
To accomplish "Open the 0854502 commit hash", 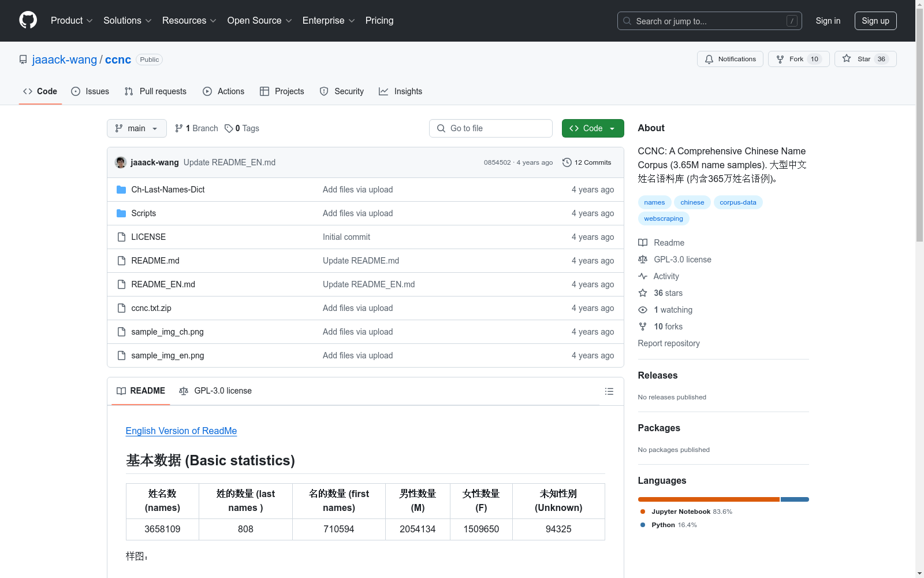I will [497, 162].
